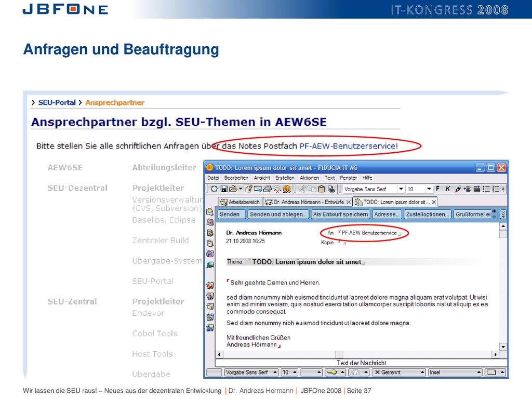Click the Save floppy disk toolbar icon
Image resolution: width=532 pixels, height=399 pixels.
[223, 189]
